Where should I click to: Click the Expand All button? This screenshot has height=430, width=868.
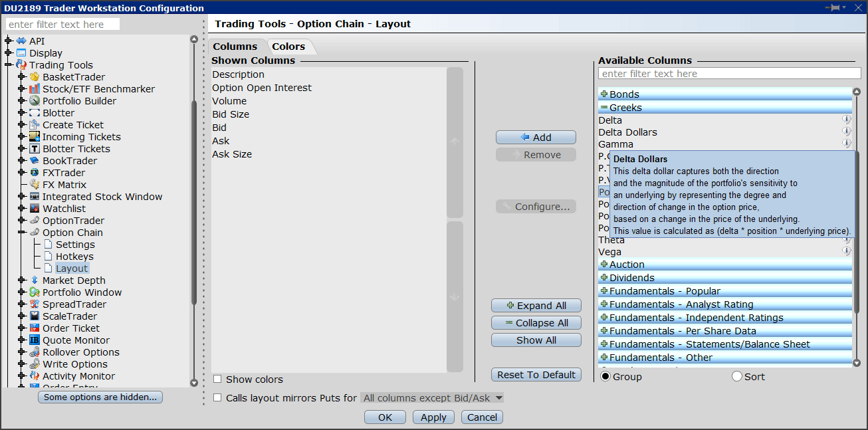pyautogui.click(x=536, y=306)
